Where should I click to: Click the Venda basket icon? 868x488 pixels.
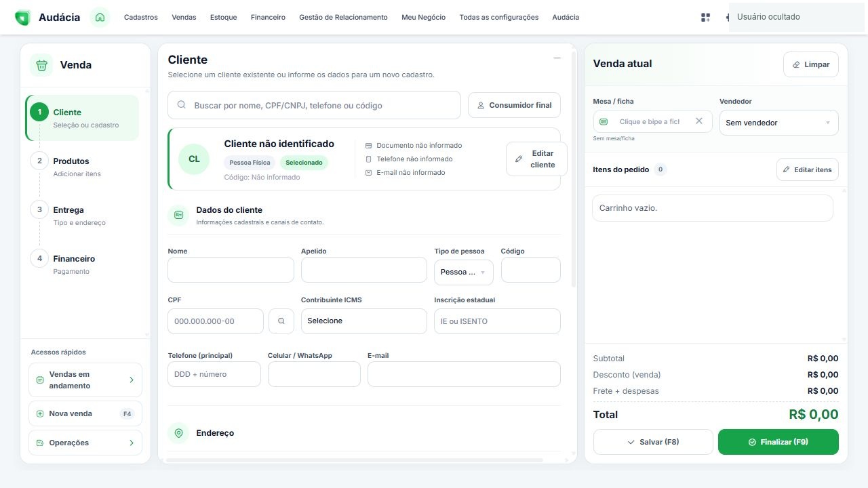pos(41,65)
